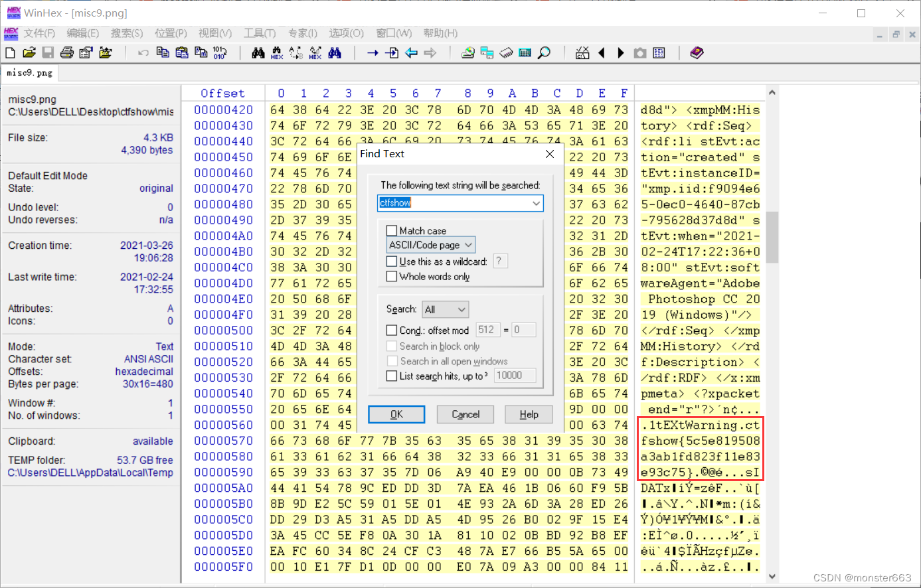Open the 搜索(S) menu

tap(127, 33)
